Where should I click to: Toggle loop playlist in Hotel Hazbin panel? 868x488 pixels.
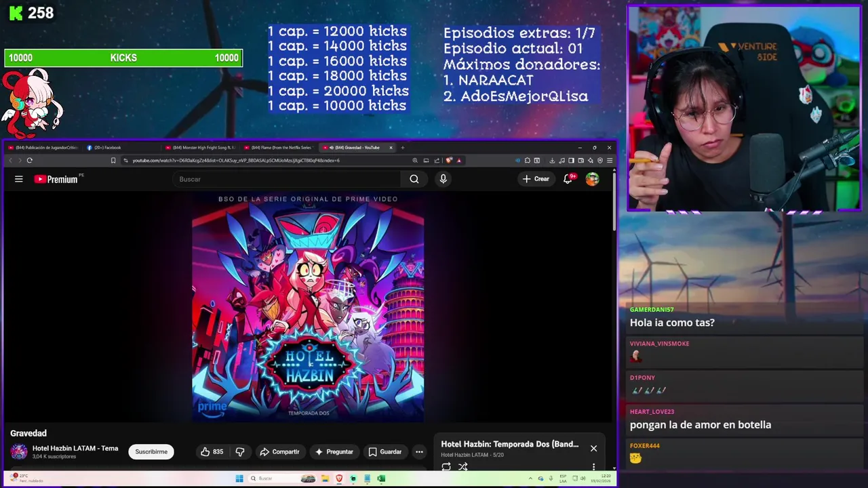[446, 466]
